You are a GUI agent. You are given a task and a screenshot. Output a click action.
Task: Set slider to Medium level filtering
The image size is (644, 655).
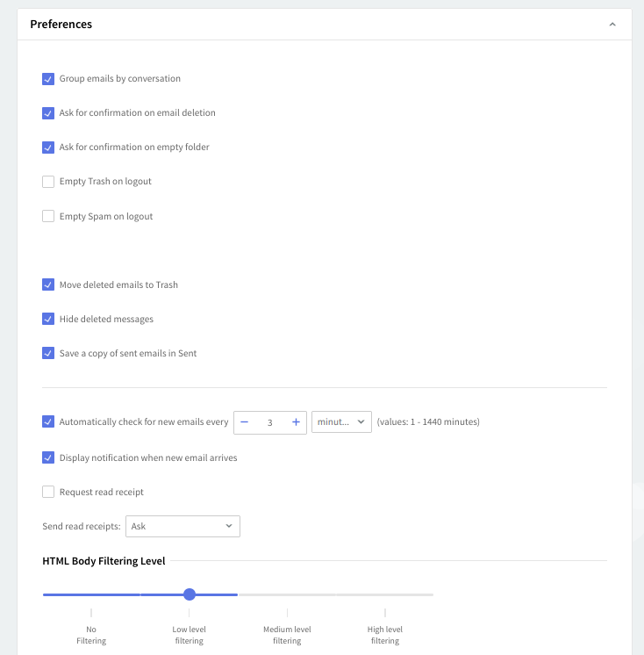[x=287, y=595]
